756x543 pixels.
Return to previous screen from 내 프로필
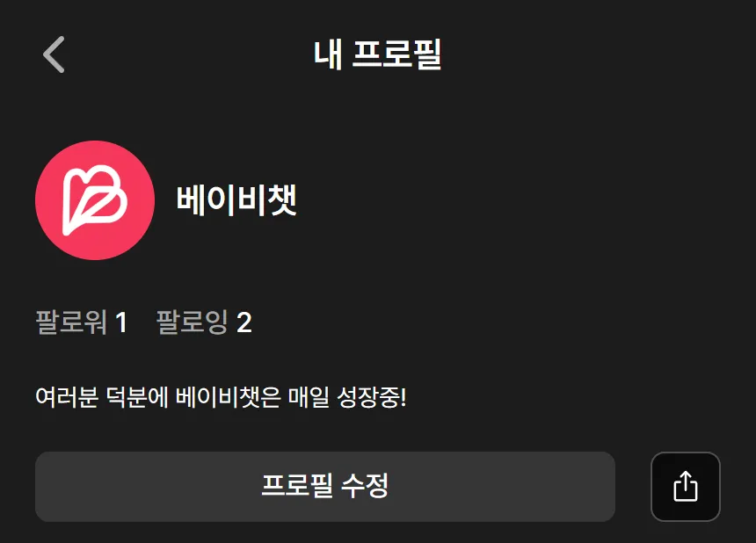[54, 54]
